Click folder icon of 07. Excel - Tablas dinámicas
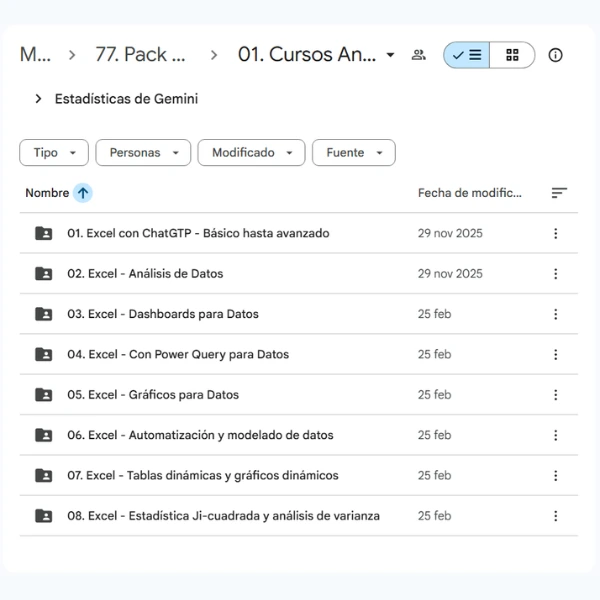This screenshot has width=600, height=600. (44, 475)
